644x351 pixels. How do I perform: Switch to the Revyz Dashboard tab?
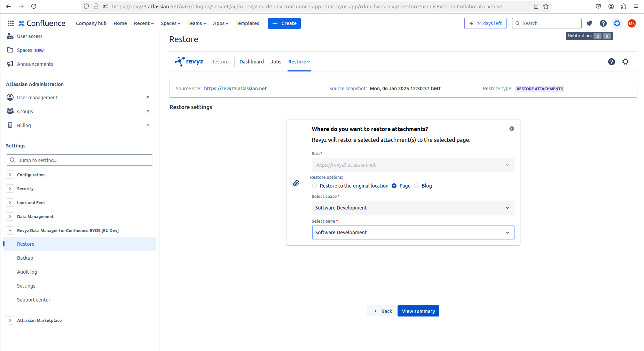251,62
